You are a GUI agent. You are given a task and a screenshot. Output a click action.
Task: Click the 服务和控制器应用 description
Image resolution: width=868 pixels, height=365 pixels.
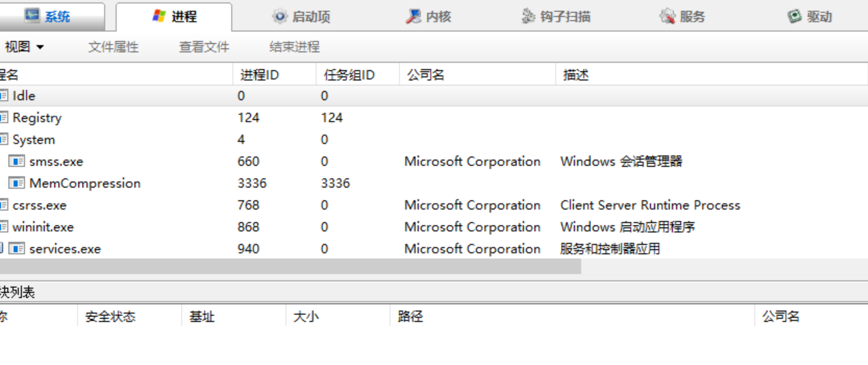[610, 248]
